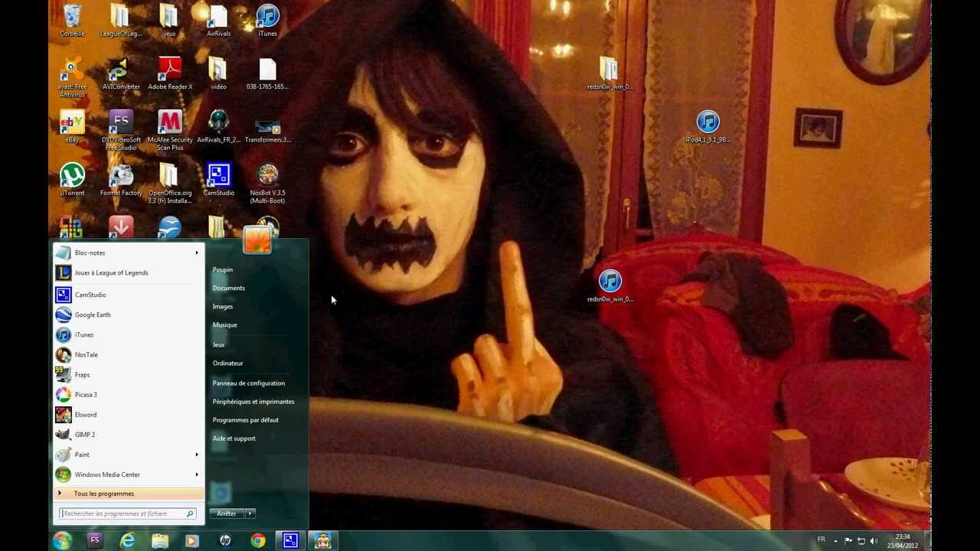Open CamStudio from Start menu
This screenshot has height=551, width=980.
[129, 295]
